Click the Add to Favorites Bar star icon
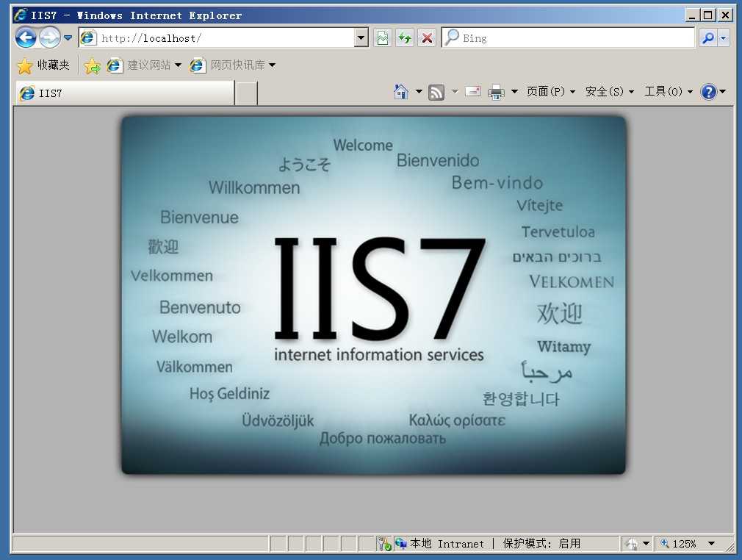742x560 pixels. click(x=93, y=66)
